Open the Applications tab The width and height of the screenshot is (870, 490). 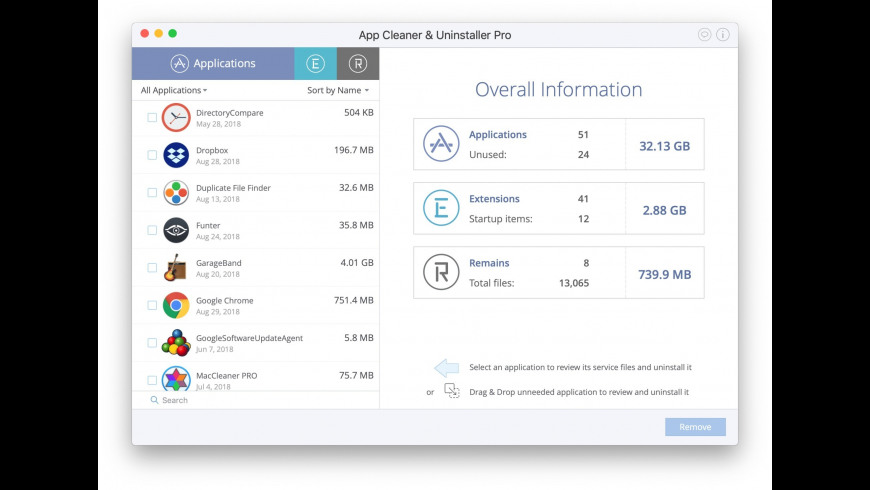[x=213, y=63]
